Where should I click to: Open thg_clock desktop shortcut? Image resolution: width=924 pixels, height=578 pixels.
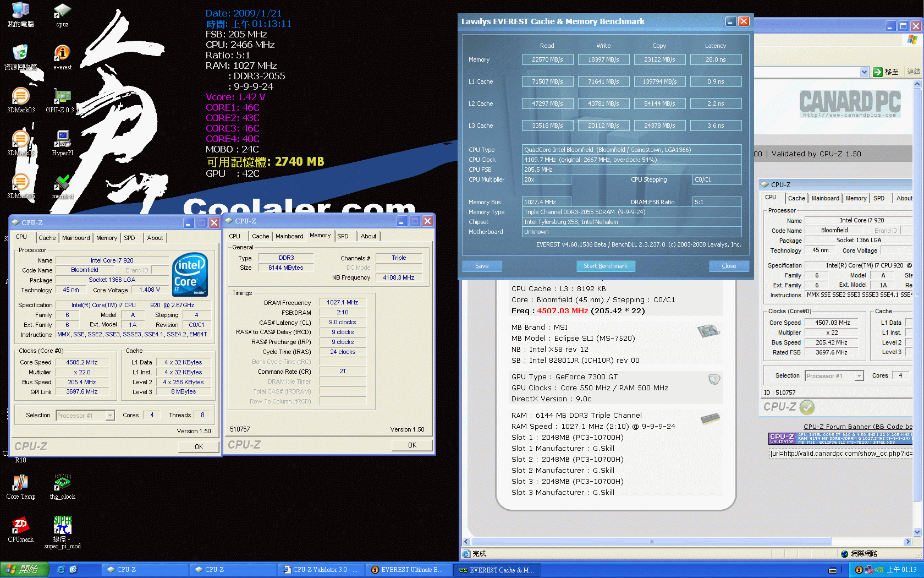click(x=62, y=487)
